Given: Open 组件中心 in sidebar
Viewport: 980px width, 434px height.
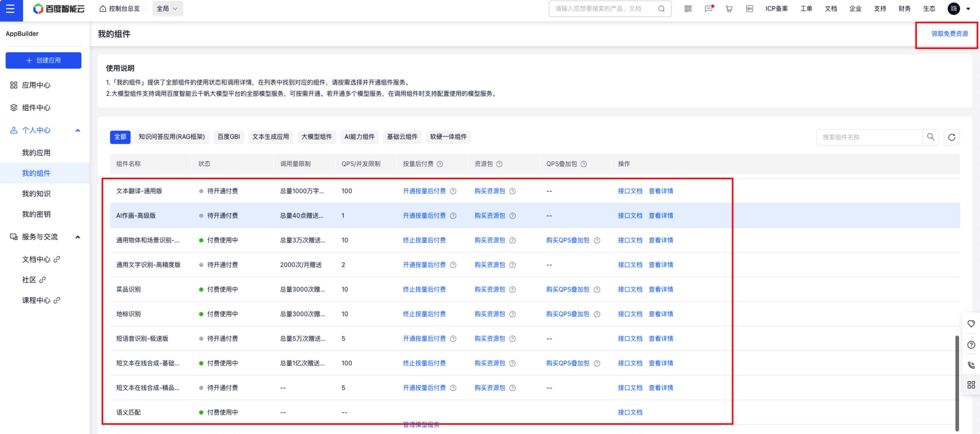Looking at the screenshot, I should pyautogui.click(x=36, y=108).
